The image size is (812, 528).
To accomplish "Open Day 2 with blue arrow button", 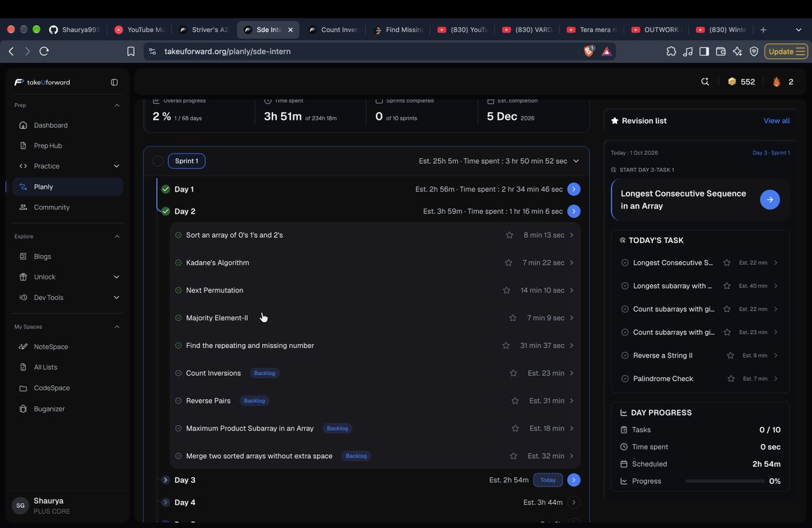I will tap(574, 211).
